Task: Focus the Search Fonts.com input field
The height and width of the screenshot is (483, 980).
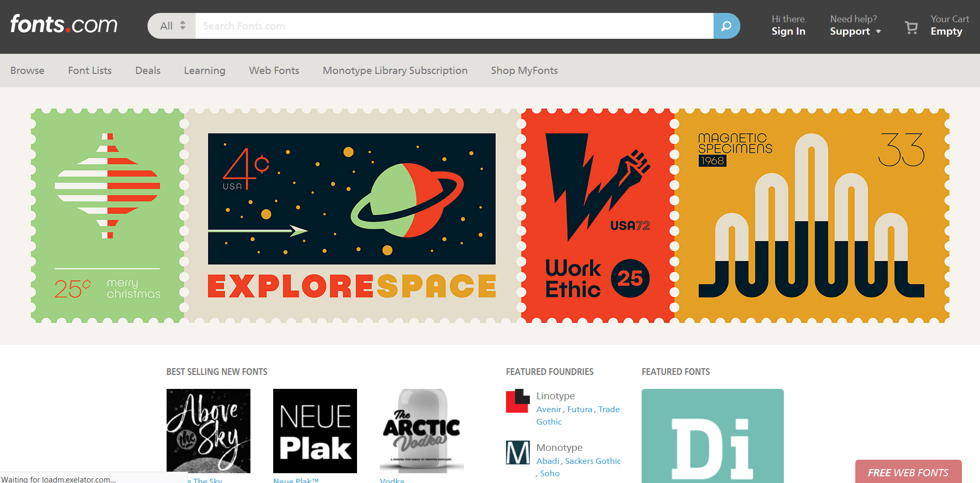Action: (454, 26)
